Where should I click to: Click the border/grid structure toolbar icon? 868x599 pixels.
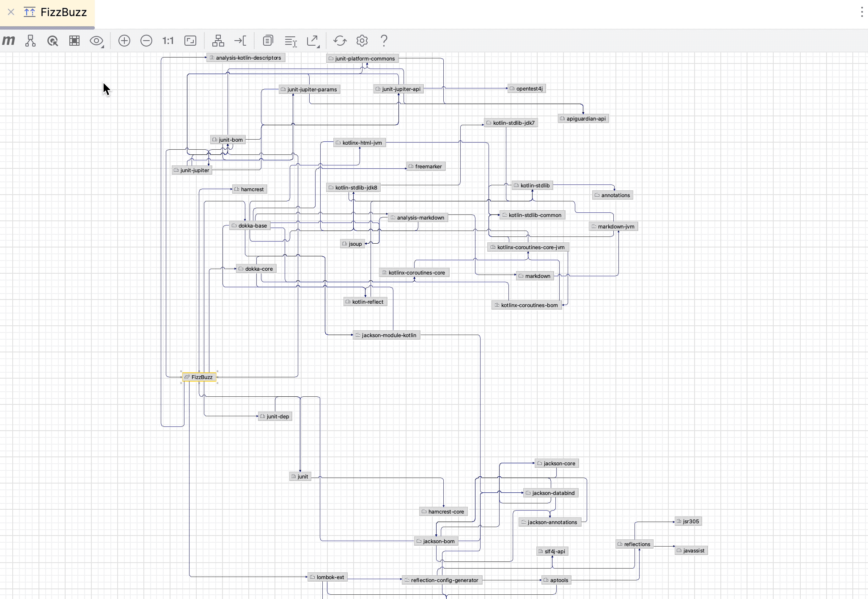point(74,41)
